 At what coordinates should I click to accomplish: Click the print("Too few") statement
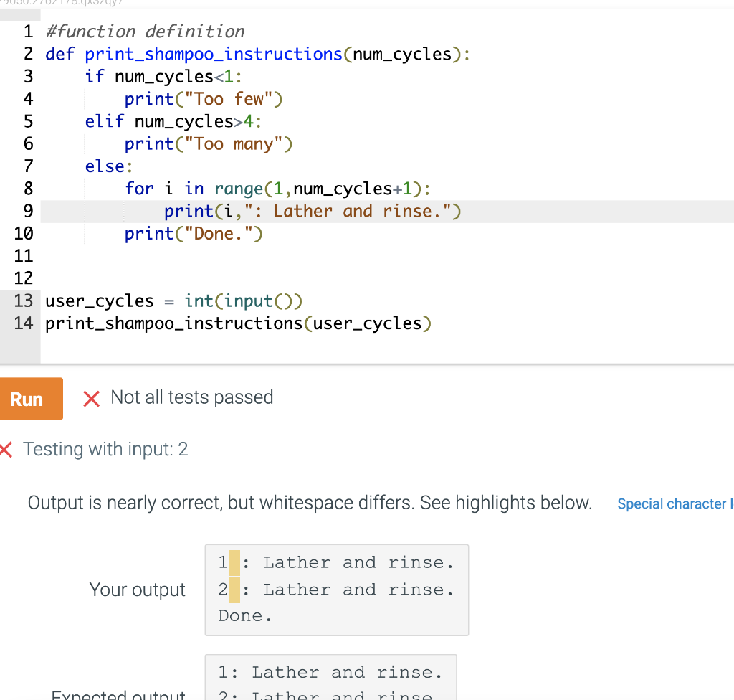click(x=204, y=99)
